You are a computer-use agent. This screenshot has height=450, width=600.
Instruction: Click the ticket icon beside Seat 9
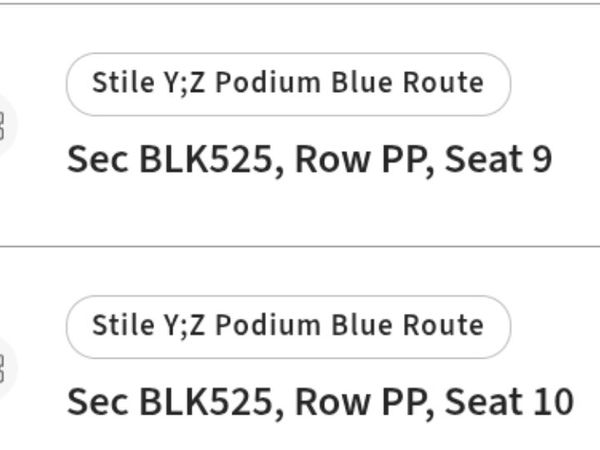pyautogui.click(x=3, y=125)
